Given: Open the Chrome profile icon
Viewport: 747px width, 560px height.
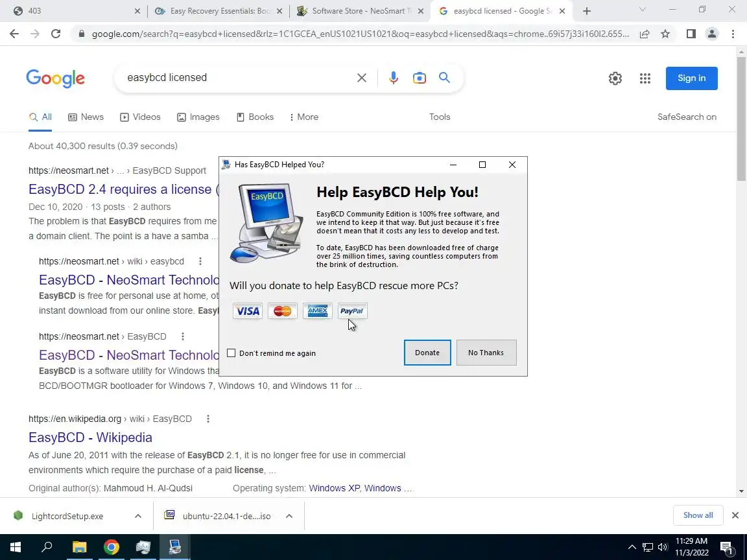Looking at the screenshot, I should click(x=712, y=34).
